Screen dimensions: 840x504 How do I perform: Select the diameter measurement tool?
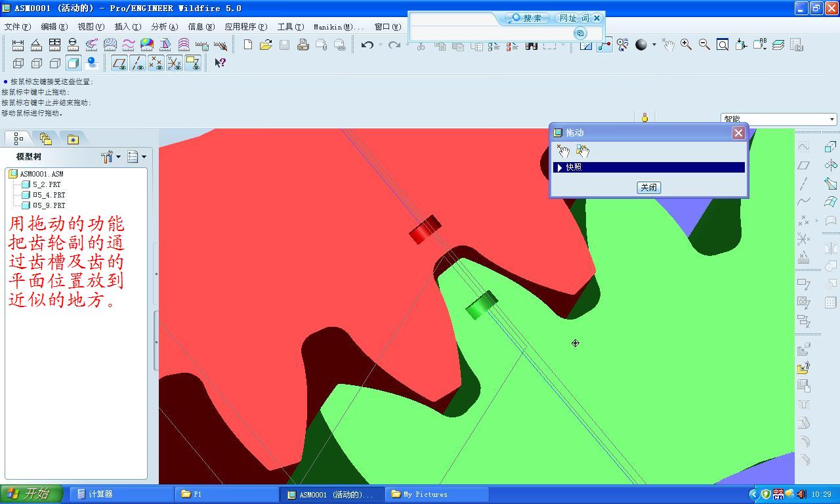73,45
